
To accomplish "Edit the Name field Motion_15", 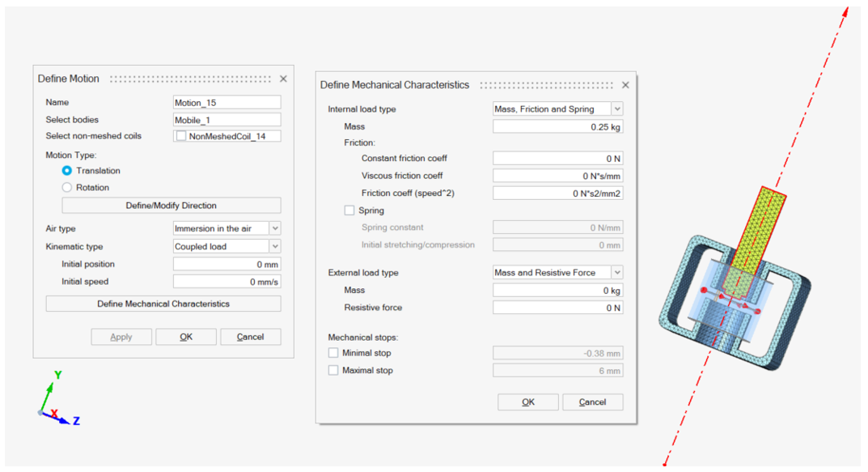I will tap(227, 103).
